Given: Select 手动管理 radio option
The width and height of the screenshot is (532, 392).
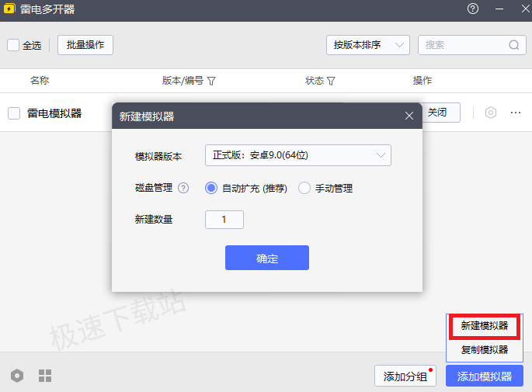Looking at the screenshot, I should pyautogui.click(x=304, y=188).
